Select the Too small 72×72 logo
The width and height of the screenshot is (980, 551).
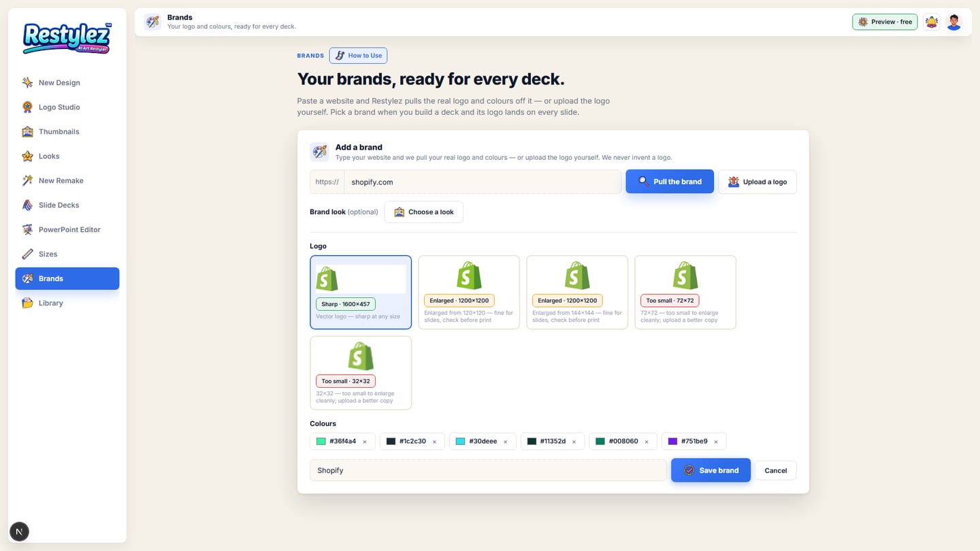pos(685,292)
